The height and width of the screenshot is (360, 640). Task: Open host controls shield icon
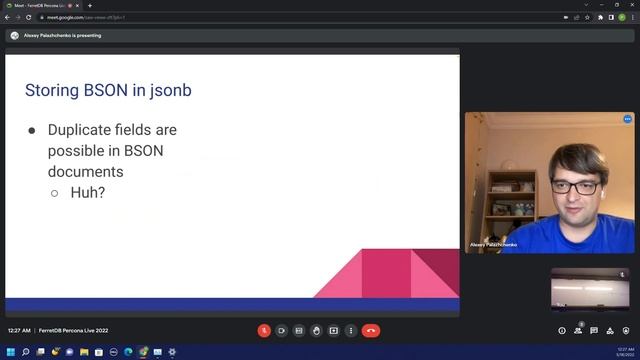click(x=626, y=331)
